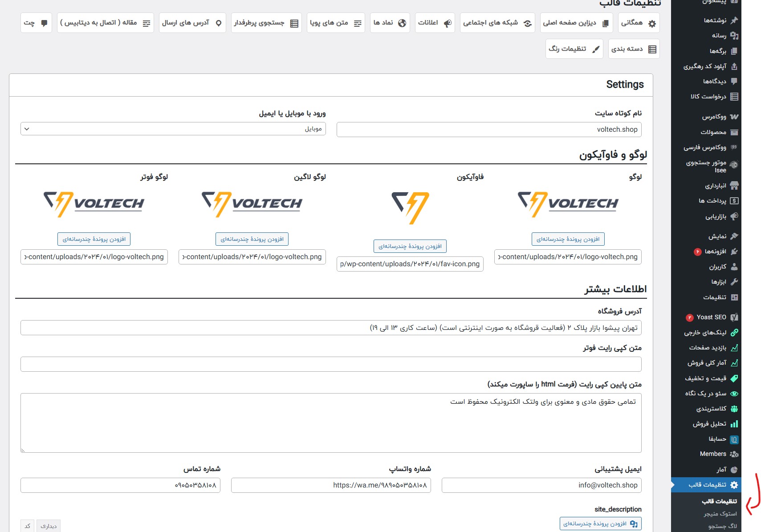Open استوک منیجر submenu link

pyautogui.click(x=720, y=514)
